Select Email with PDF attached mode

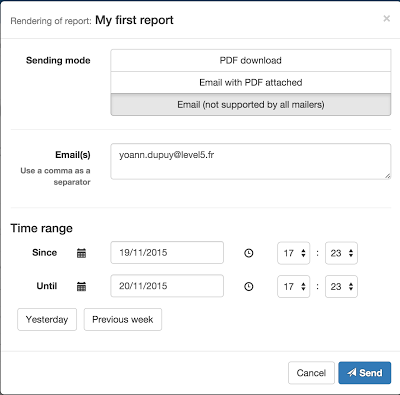tap(251, 82)
